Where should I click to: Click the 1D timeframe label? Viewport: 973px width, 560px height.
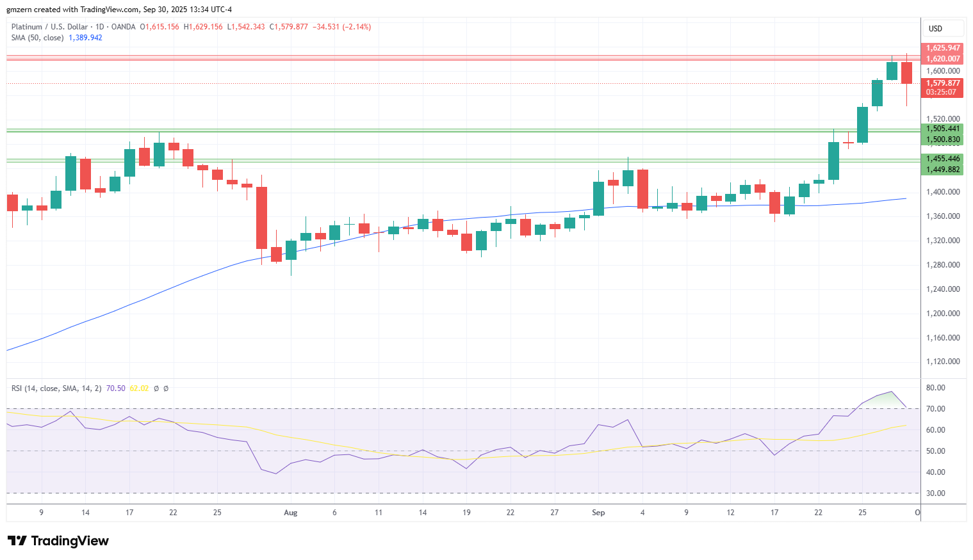(100, 27)
